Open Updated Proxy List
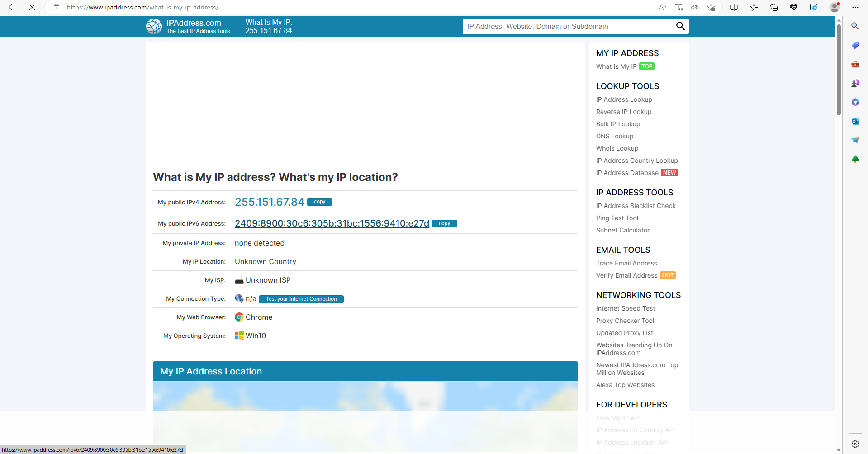Screen dimensions: 868x454 (625, 333)
